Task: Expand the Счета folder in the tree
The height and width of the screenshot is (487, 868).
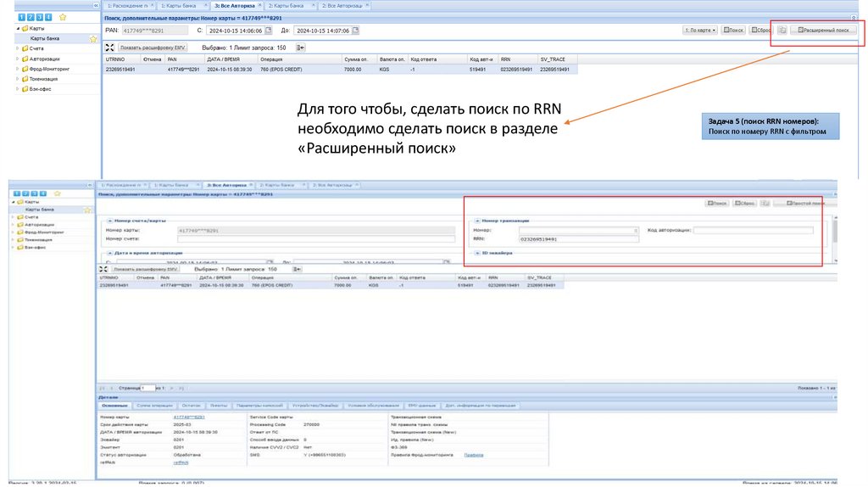Action: [17, 48]
